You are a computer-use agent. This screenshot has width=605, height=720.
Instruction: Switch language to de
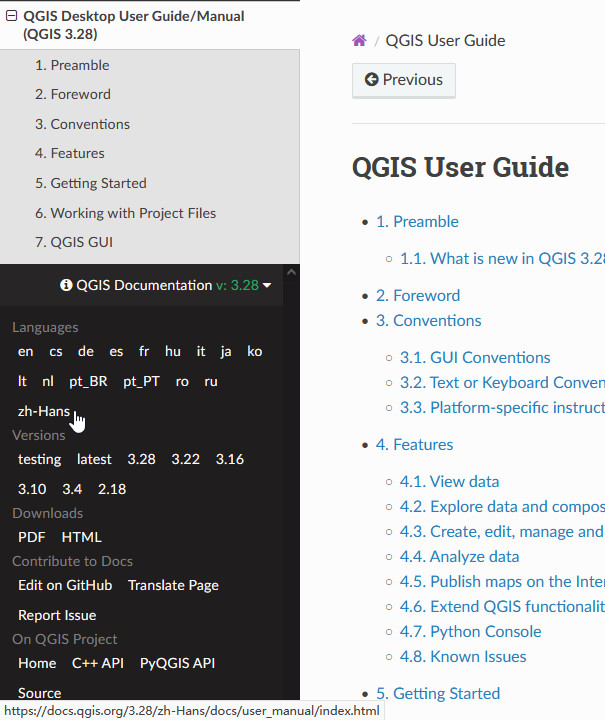[x=86, y=352]
